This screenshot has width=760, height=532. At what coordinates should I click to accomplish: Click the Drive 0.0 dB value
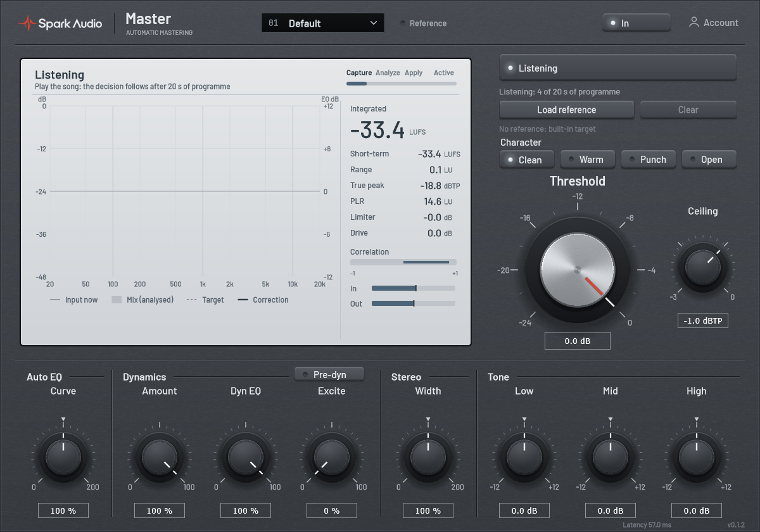click(440, 233)
